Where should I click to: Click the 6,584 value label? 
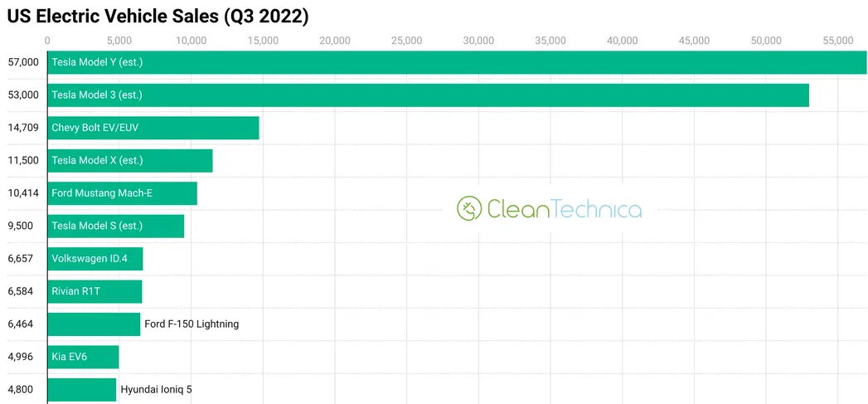coord(21,291)
